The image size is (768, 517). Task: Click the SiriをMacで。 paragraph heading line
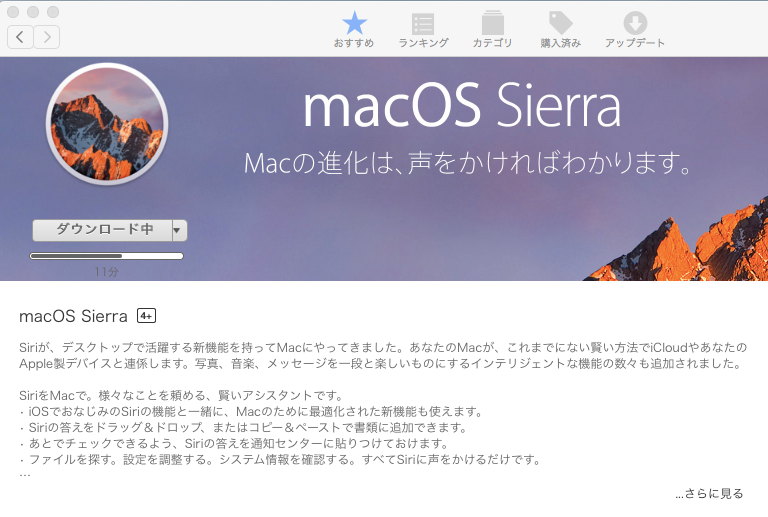pyautogui.click(x=181, y=395)
